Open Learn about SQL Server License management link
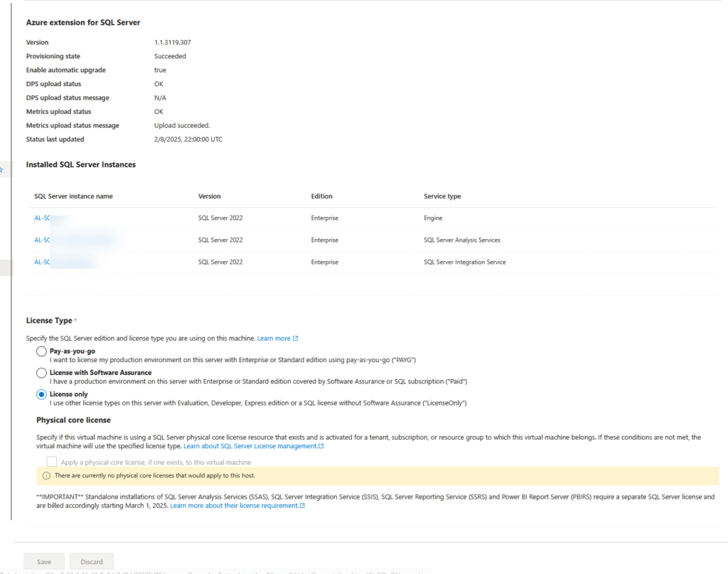This screenshot has width=728, height=574. click(250, 446)
